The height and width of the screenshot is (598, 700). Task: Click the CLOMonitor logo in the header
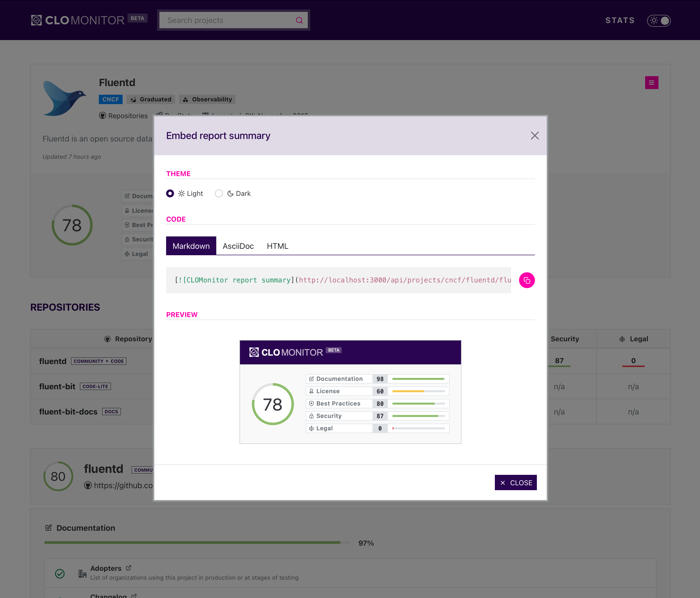78,20
